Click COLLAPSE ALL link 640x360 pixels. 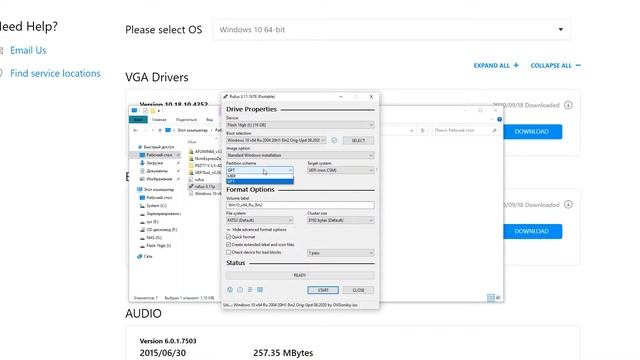(556, 65)
